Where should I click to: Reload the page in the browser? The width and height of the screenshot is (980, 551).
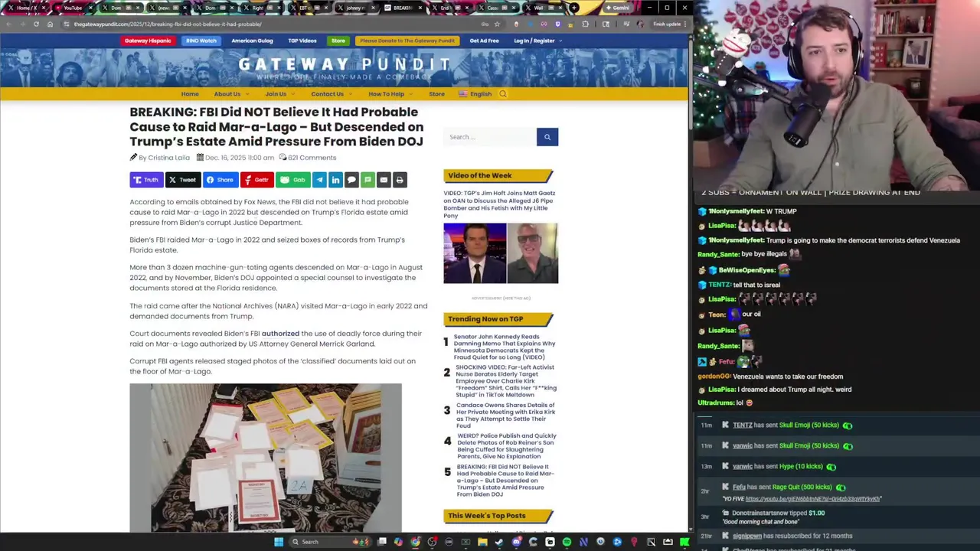coord(36,24)
